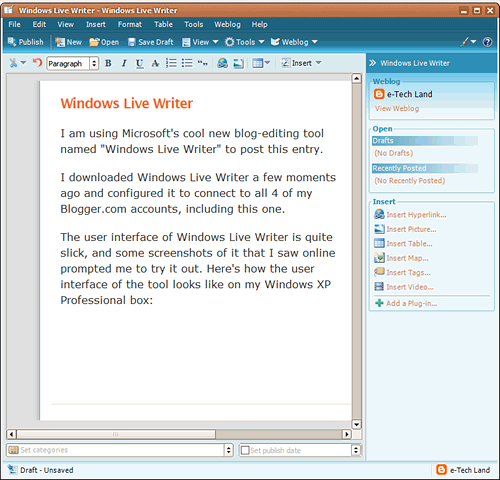Open the Help menu
Screen dimensions: 500x480
click(259, 24)
